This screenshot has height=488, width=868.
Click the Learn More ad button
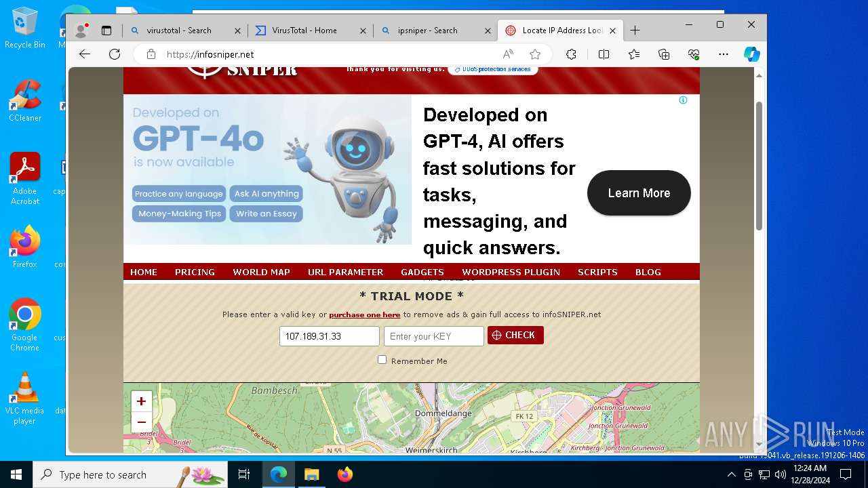639,193
